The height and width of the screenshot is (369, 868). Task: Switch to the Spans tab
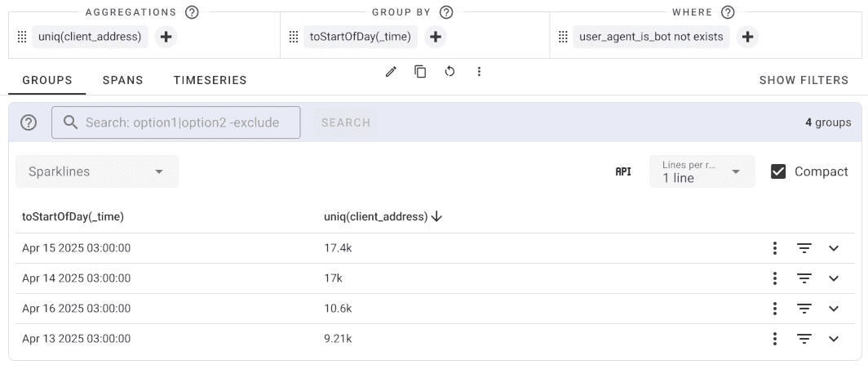click(122, 80)
